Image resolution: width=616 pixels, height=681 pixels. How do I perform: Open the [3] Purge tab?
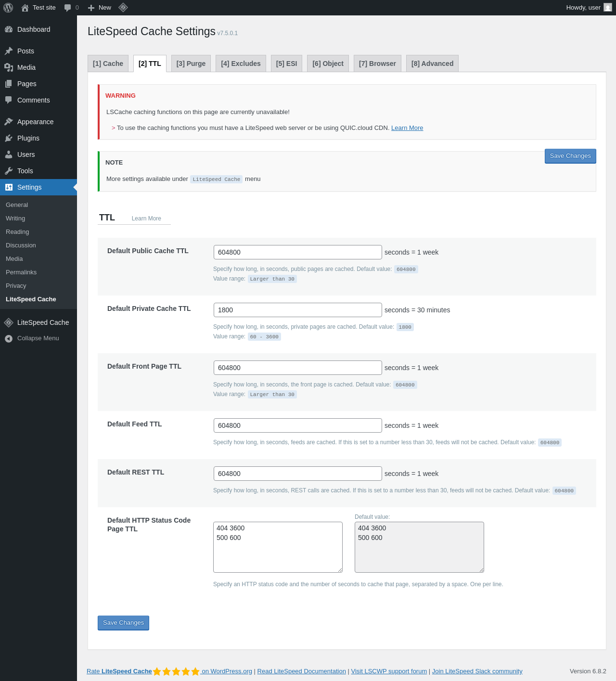click(x=191, y=64)
